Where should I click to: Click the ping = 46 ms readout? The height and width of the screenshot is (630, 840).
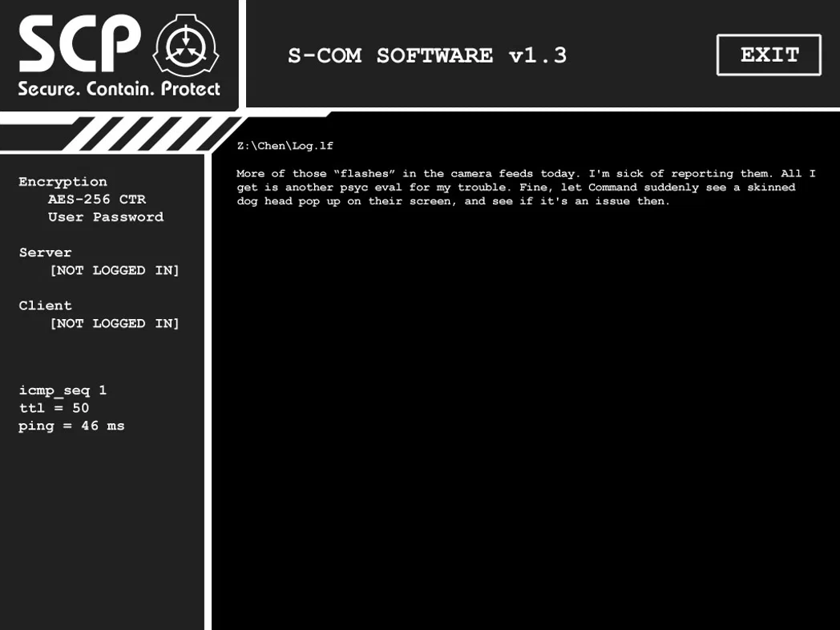71,426
